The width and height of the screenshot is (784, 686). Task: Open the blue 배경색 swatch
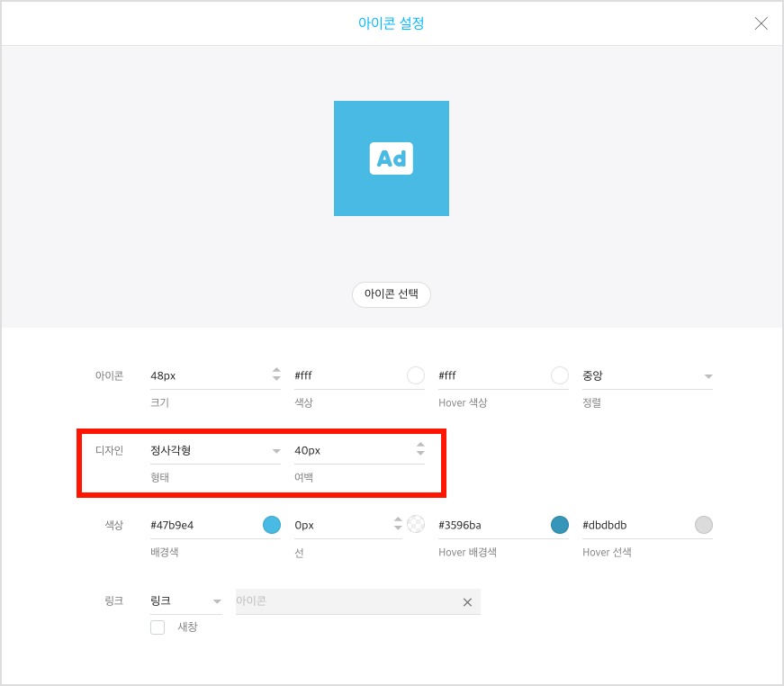pos(272,525)
